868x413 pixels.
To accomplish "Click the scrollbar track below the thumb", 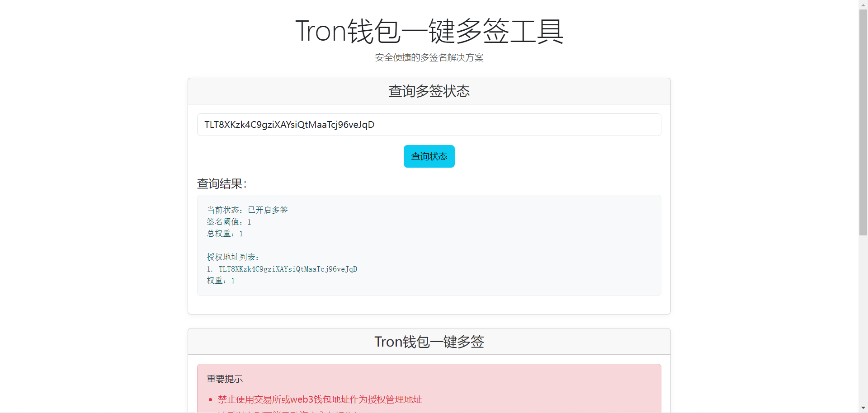I will tap(863, 316).
